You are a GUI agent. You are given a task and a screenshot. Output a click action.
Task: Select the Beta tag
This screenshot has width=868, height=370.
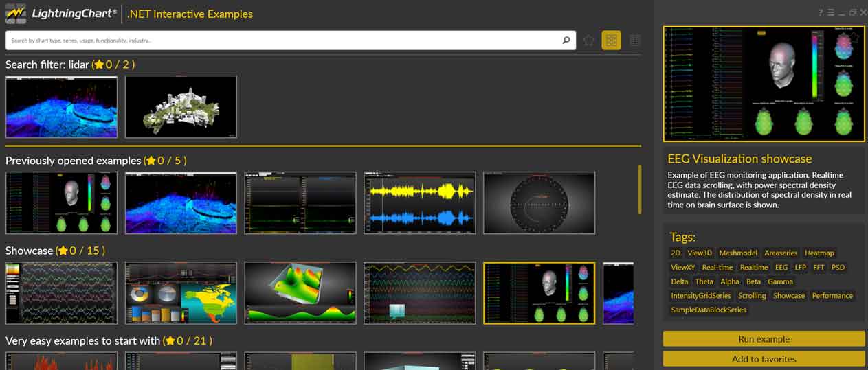pyautogui.click(x=754, y=281)
